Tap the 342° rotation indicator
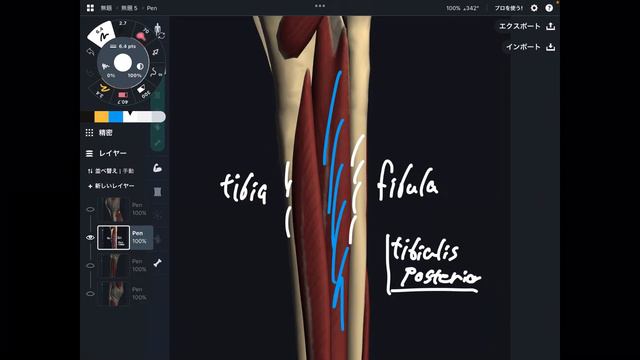 click(x=471, y=8)
